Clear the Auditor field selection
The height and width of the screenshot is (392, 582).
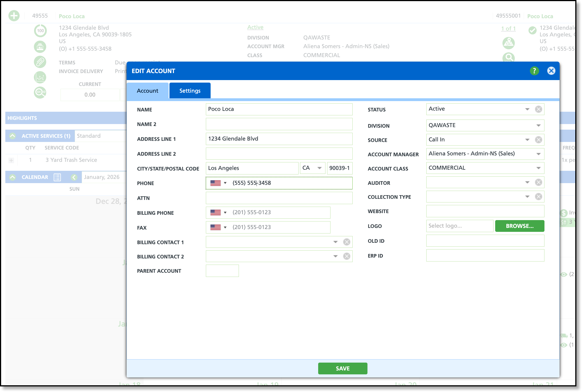click(x=538, y=183)
